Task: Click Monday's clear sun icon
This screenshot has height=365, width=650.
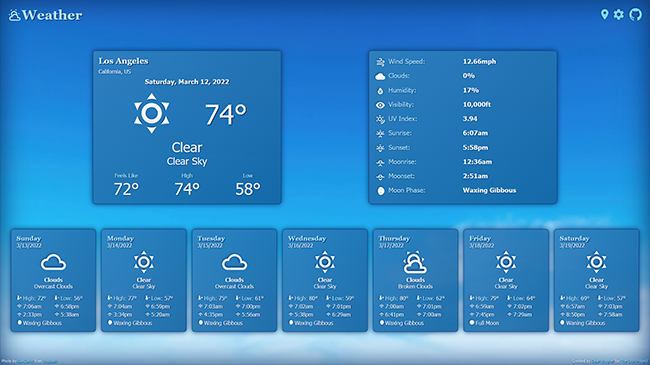Action: (144, 262)
